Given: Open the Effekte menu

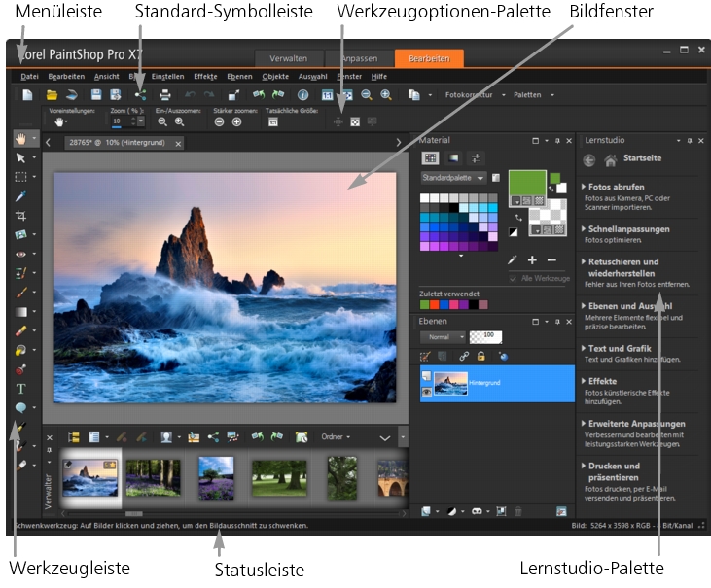Looking at the screenshot, I should [205, 76].
